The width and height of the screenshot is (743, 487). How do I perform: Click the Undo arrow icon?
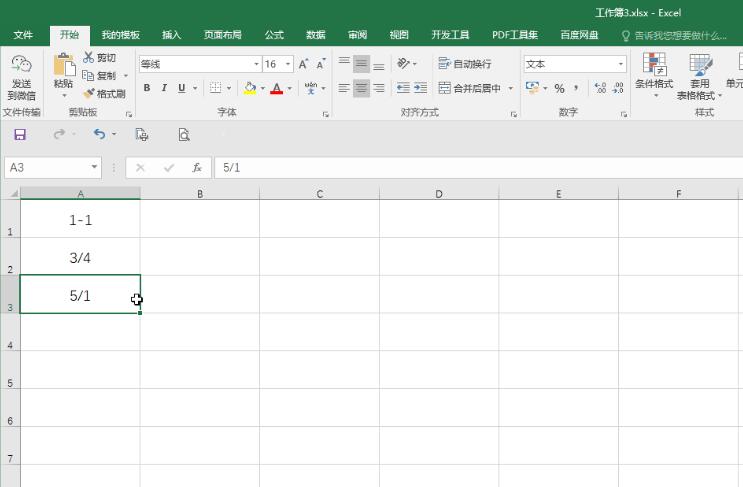point(99,134)
